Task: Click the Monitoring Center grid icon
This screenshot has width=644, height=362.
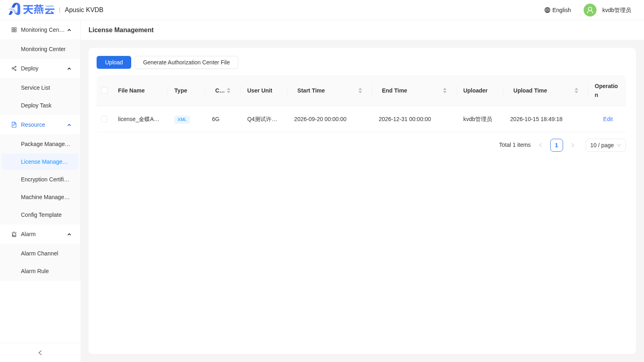Action: (14, 30)
